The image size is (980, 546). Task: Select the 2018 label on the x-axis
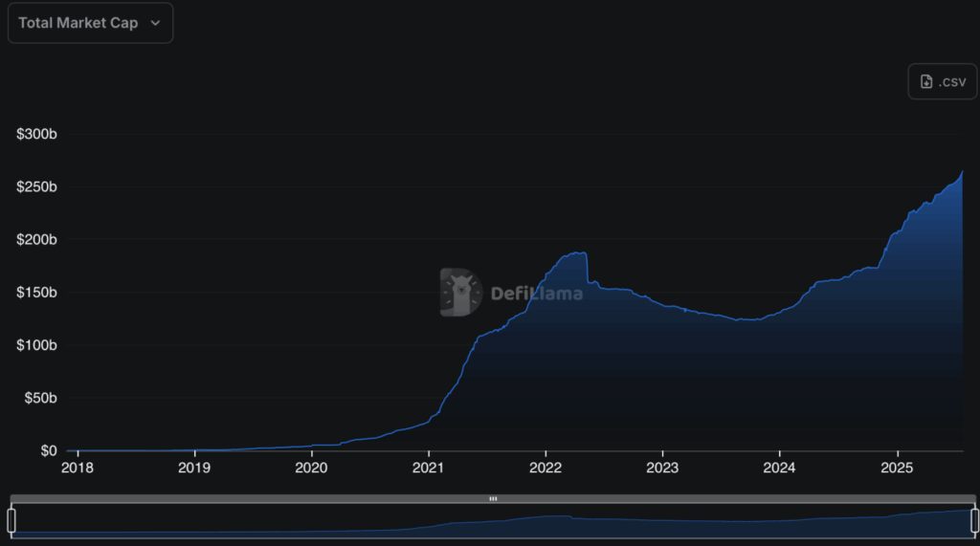coord(78,469)
